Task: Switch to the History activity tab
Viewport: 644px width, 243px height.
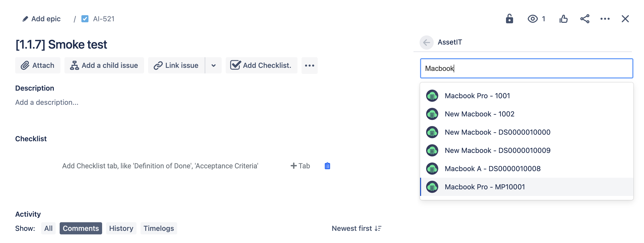Action: pos(121,228)
